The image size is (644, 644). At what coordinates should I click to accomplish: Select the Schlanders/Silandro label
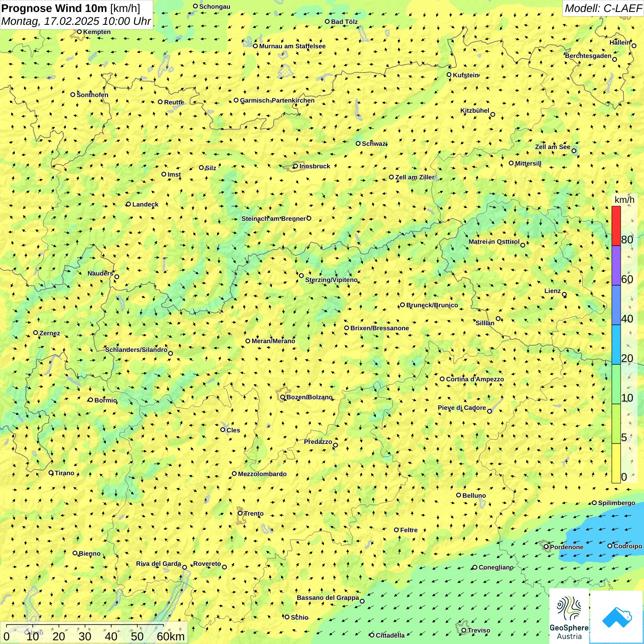pos(136,350)
